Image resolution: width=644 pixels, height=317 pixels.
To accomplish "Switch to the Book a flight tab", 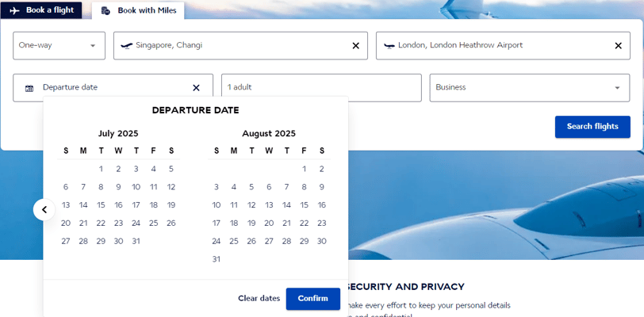I will click(x=41, y=10).
